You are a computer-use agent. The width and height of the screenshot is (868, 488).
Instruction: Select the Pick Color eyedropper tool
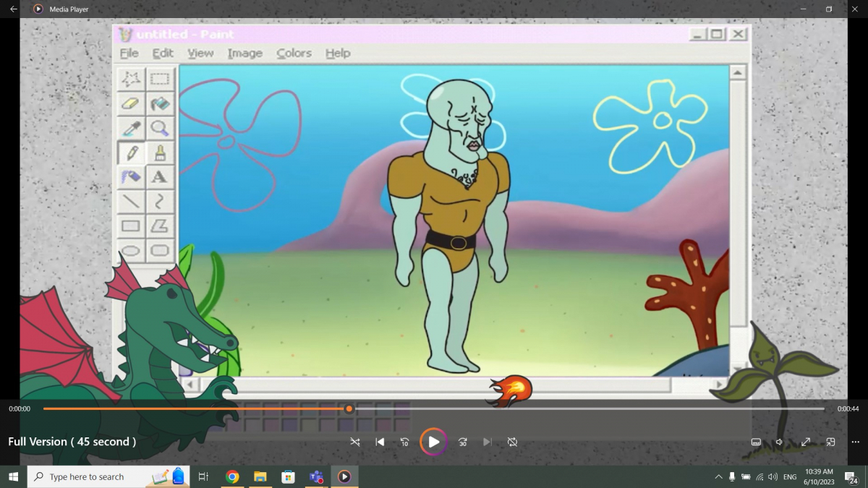click(131, 129)
